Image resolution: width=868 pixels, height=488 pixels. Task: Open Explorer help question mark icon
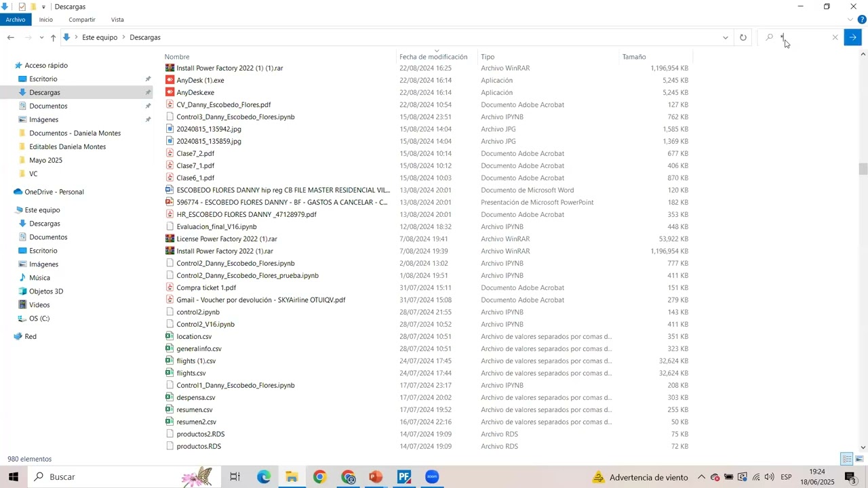862,20
